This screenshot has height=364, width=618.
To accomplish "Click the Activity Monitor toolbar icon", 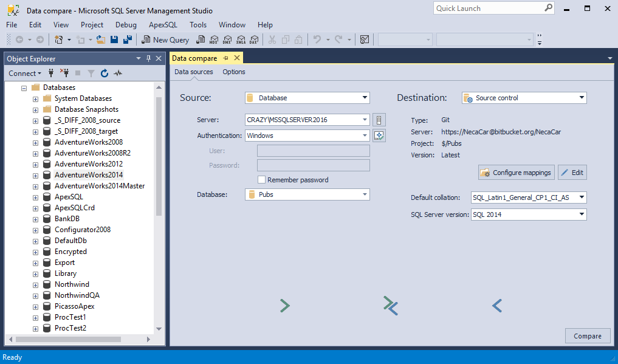I will pyautogui.click(x=365, y=39).
